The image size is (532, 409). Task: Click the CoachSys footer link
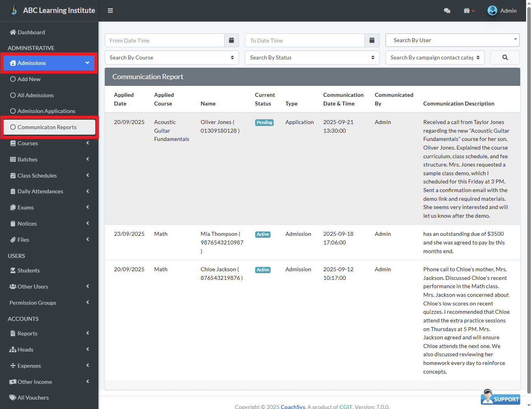(x=293, y=407)
